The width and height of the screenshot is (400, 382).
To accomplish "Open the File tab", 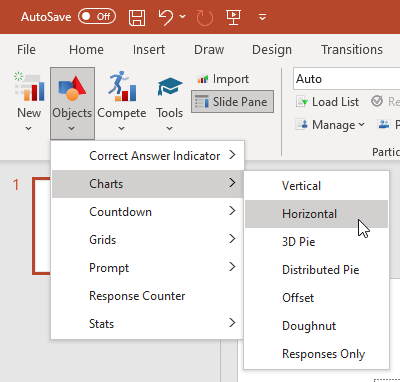I will point(26,50).
